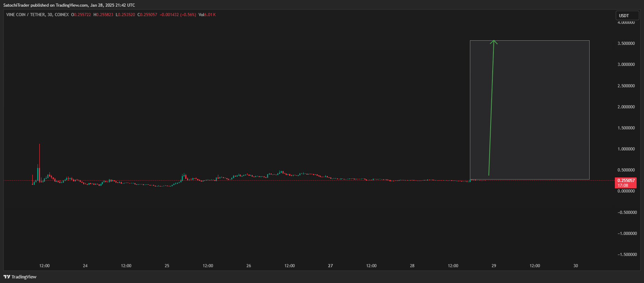Click the date label 25 on time axis
This screenshot has width=644, height=283.
click(x=167, y=266)
